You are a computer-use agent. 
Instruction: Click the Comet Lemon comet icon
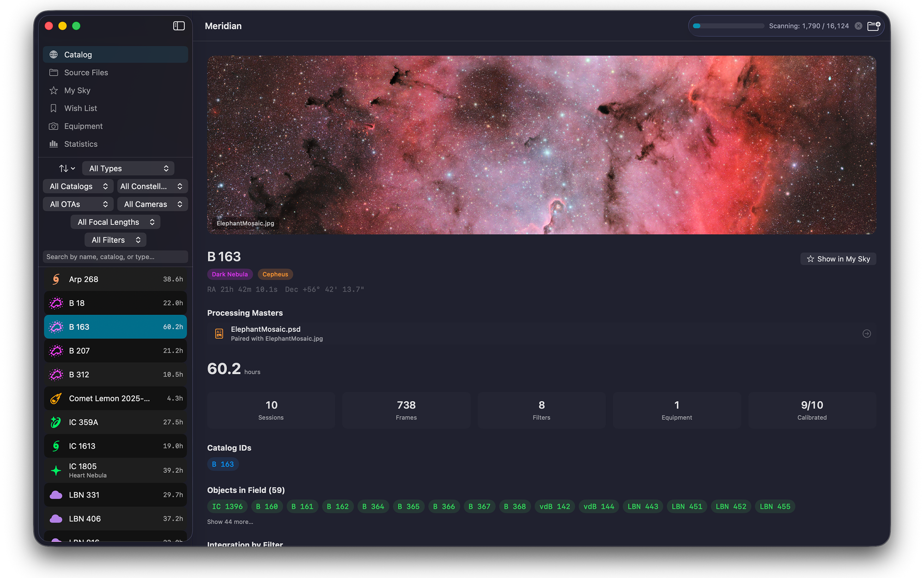click(x=56, y=399)
